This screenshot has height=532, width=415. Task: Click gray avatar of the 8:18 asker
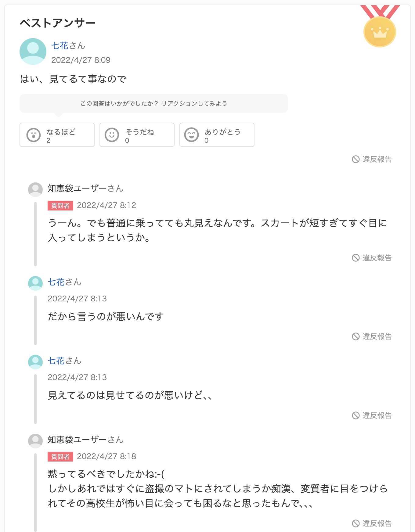[35, 441]
